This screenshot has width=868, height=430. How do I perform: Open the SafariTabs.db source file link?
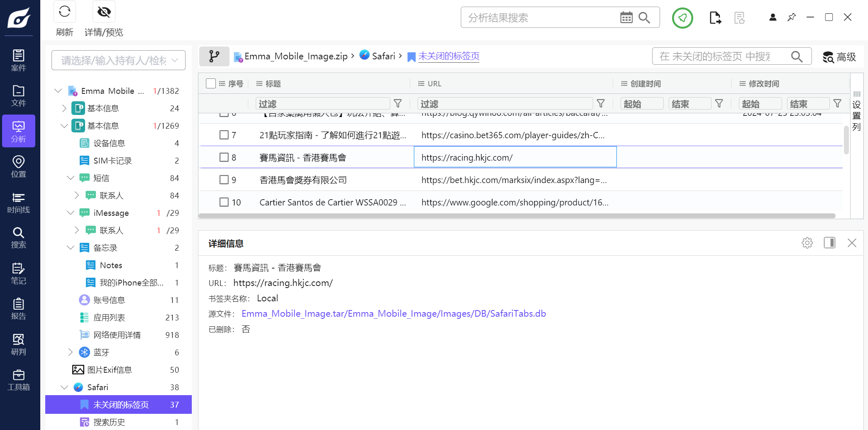394,314
